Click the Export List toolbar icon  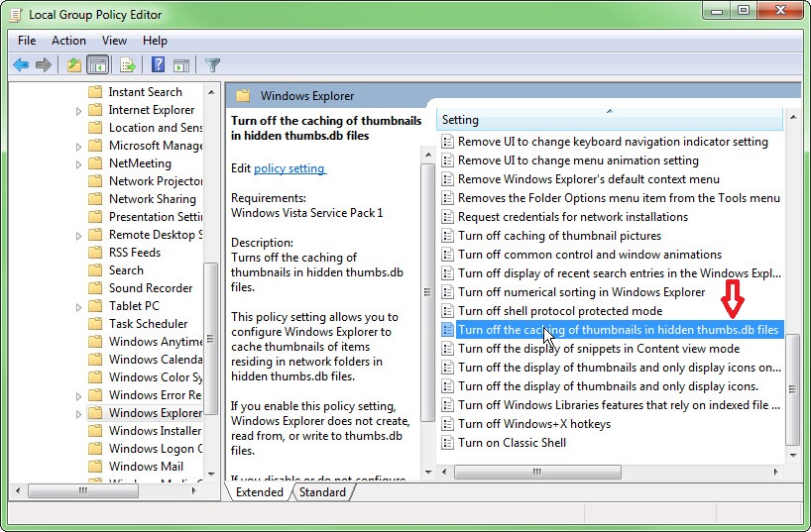pyautogui.click(x=127, y=65)
